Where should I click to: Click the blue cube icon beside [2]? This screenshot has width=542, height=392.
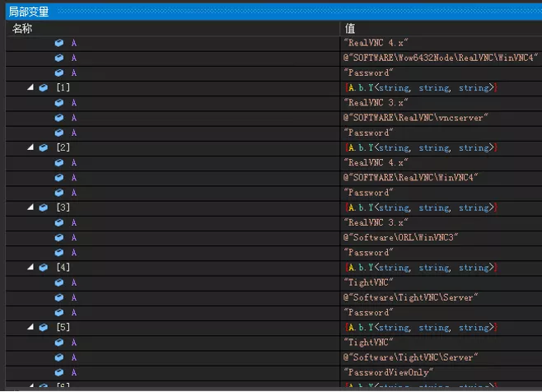tap(44, 147)
